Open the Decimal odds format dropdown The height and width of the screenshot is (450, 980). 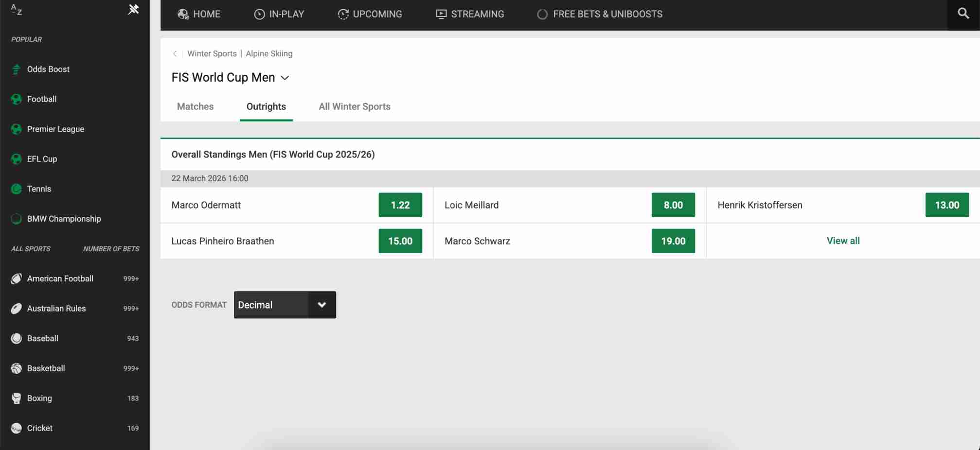coord(285,305)
